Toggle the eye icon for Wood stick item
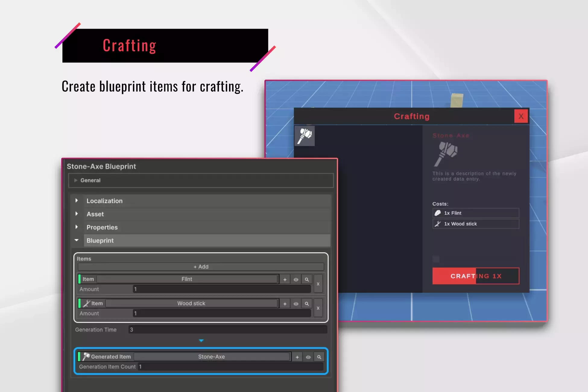Image resolution: width=588 pixels, height=392 pixels. click(x=296, y=304)
